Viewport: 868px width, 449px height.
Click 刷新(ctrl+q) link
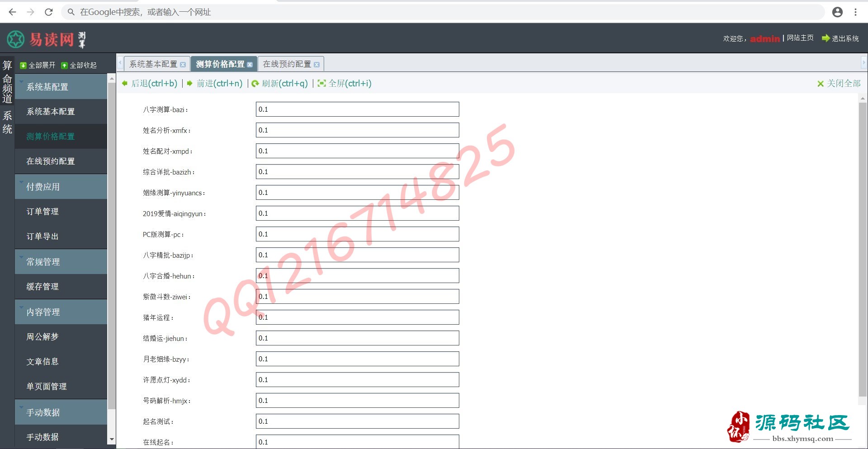point(285,83)
